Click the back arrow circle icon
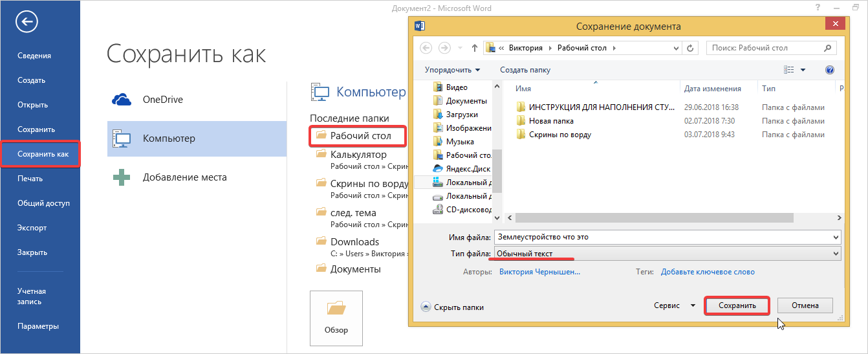 27,22
